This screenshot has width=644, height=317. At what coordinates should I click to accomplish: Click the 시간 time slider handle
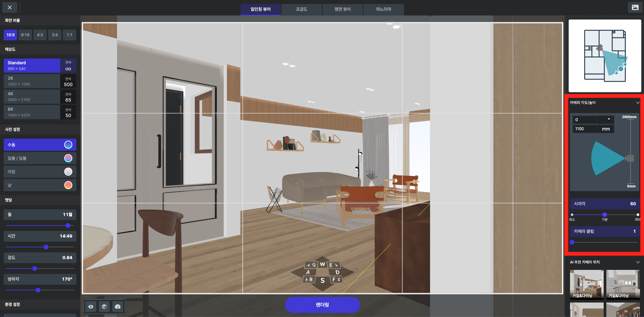(46, 247)
